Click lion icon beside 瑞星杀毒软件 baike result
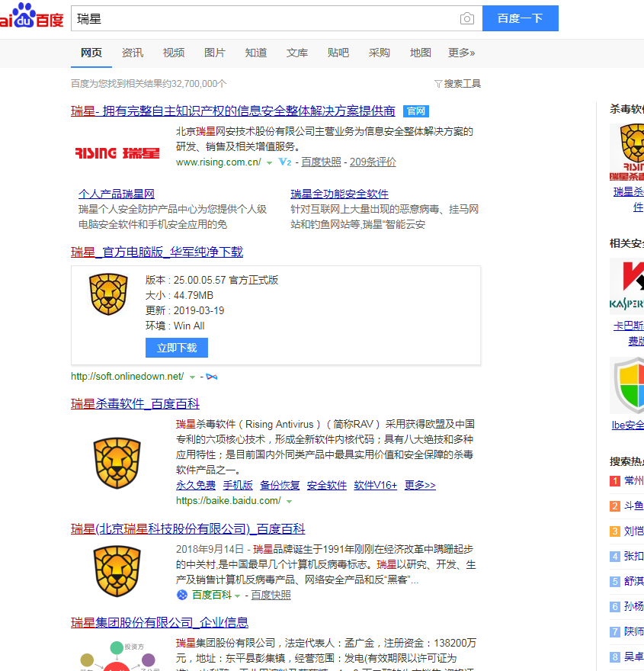Image resolution: width=644 pixels, height=671 pixels. tap(117, 463)
